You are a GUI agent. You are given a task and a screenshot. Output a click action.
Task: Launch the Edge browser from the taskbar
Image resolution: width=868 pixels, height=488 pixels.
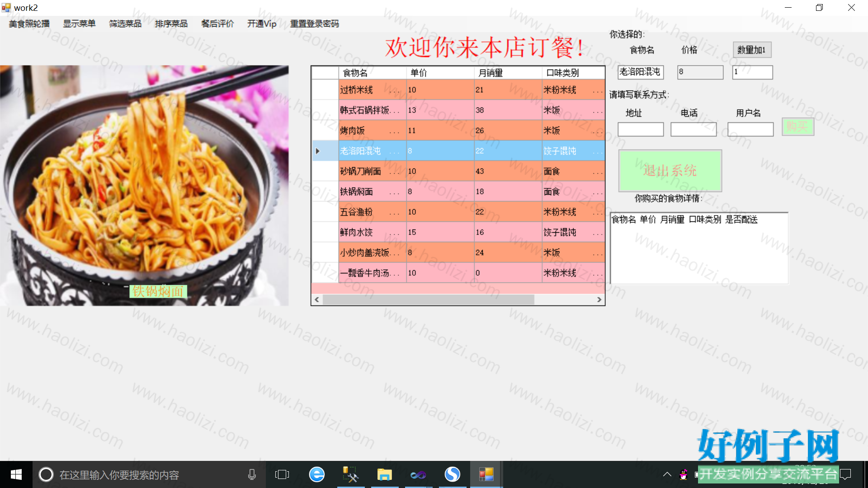coord(316,474)
